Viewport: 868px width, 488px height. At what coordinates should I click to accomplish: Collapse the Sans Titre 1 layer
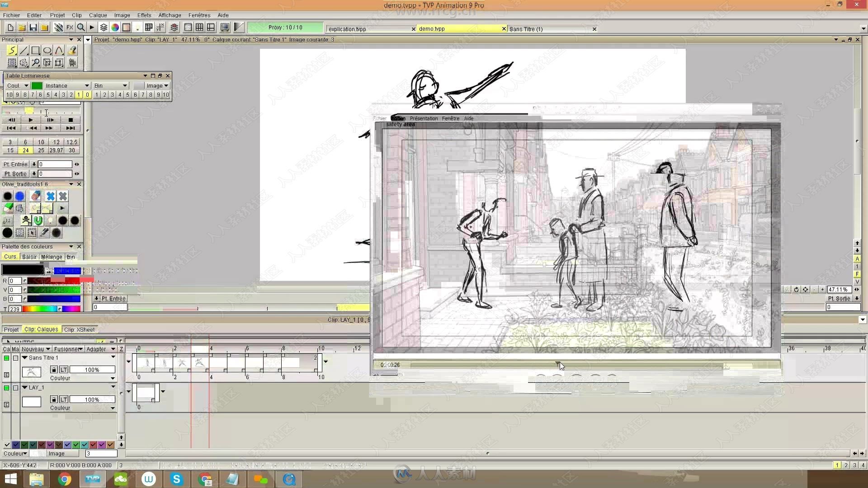pos(25,357)
